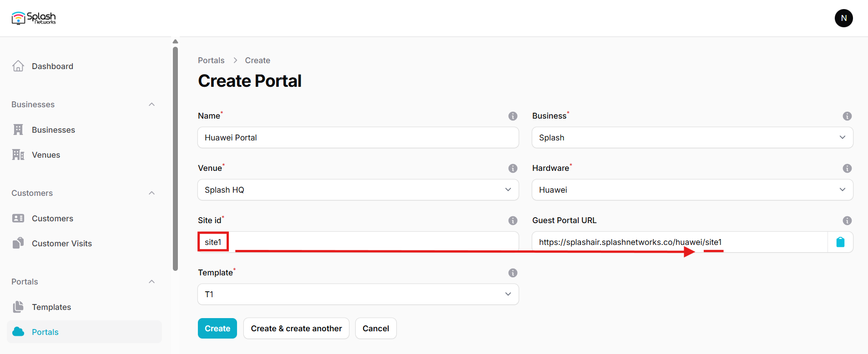The width and height of the screenshot is (868, 354).
Task: Show info tooltip for Template field
Action: (x=513, y=273)
